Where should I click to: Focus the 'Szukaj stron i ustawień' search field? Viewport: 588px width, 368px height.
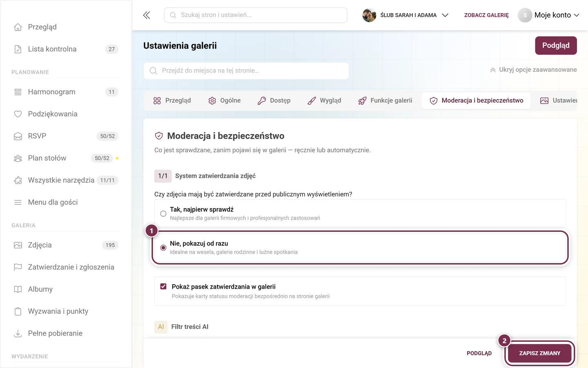(x=256, y=15)
